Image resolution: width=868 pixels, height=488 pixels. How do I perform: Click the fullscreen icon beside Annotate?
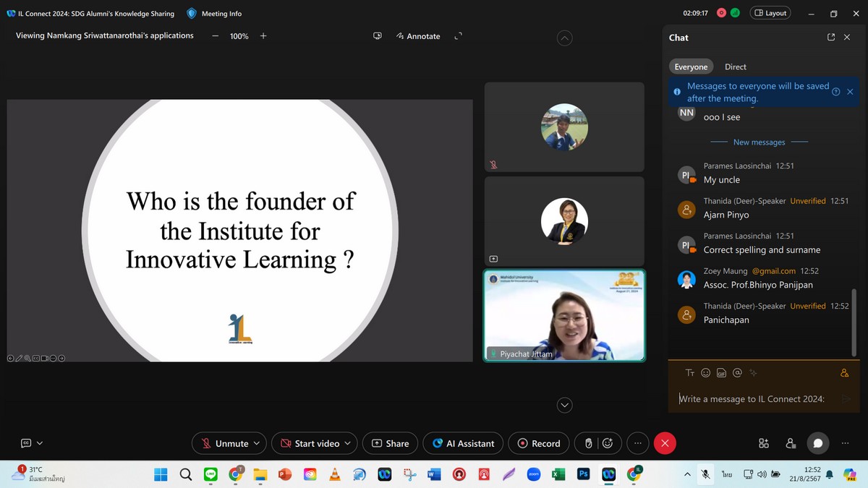[458, 36]
